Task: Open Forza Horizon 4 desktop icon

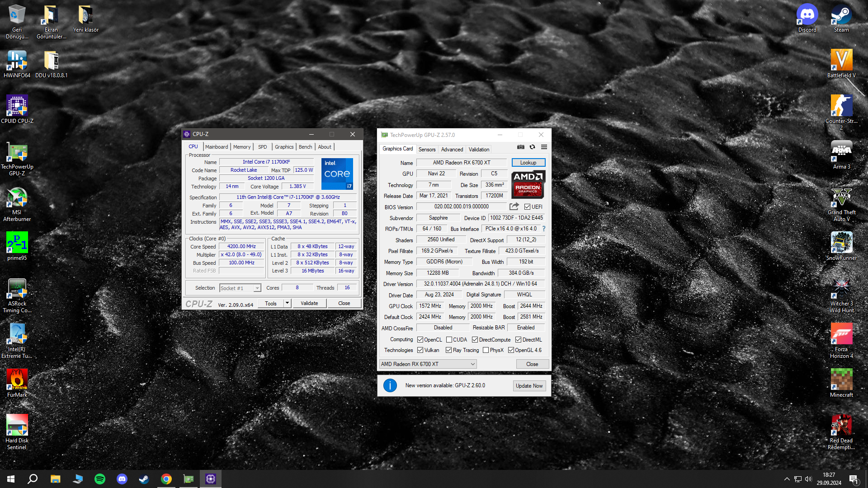Action: point(841,341)
